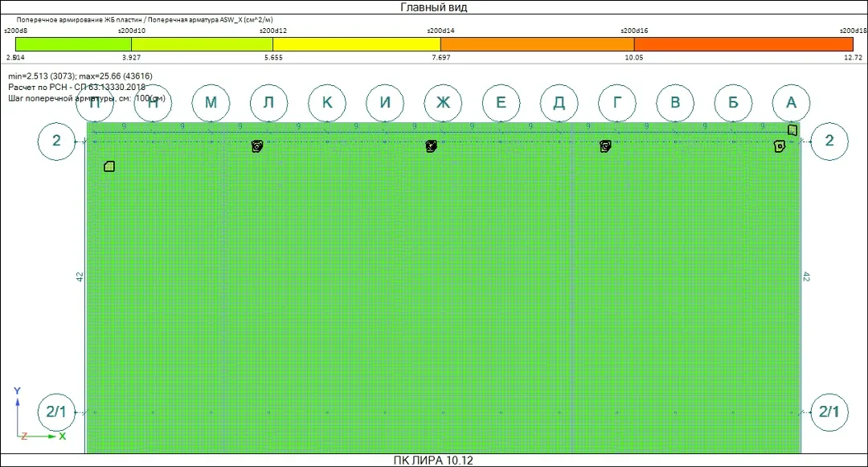Screen dimensions: 868x467
Task: Click the legend value 3.927
Action: tap(131, 58)
